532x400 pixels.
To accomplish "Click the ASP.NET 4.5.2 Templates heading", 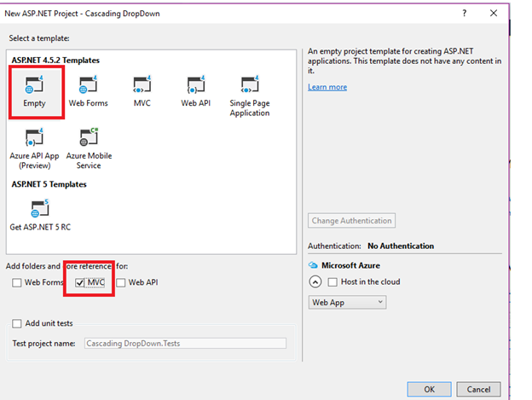I will 55,61.
